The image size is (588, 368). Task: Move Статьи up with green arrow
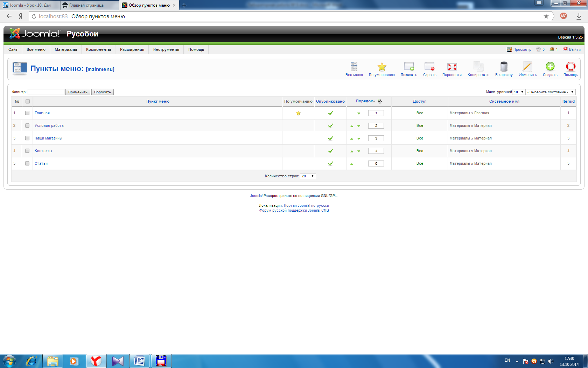click(x=352, y=164)
